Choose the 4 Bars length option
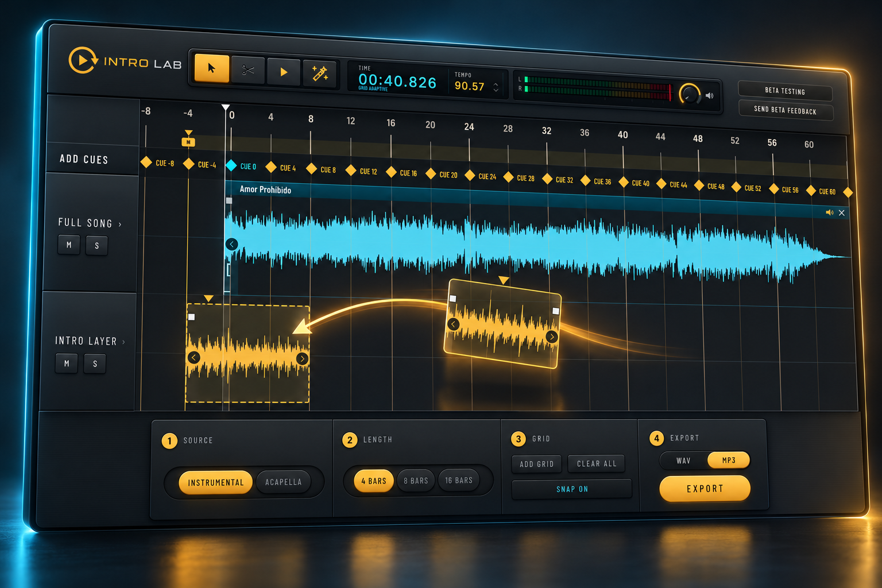 click(374, 481)
